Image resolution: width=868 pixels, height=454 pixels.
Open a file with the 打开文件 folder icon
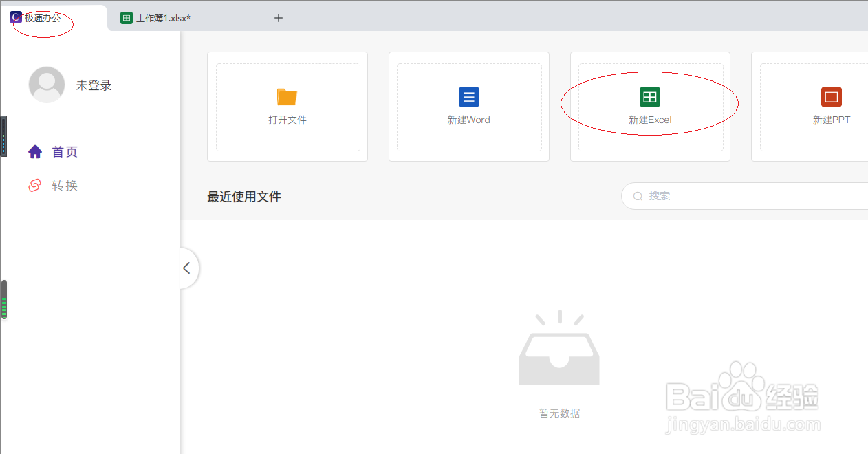(x=287, y=97)
